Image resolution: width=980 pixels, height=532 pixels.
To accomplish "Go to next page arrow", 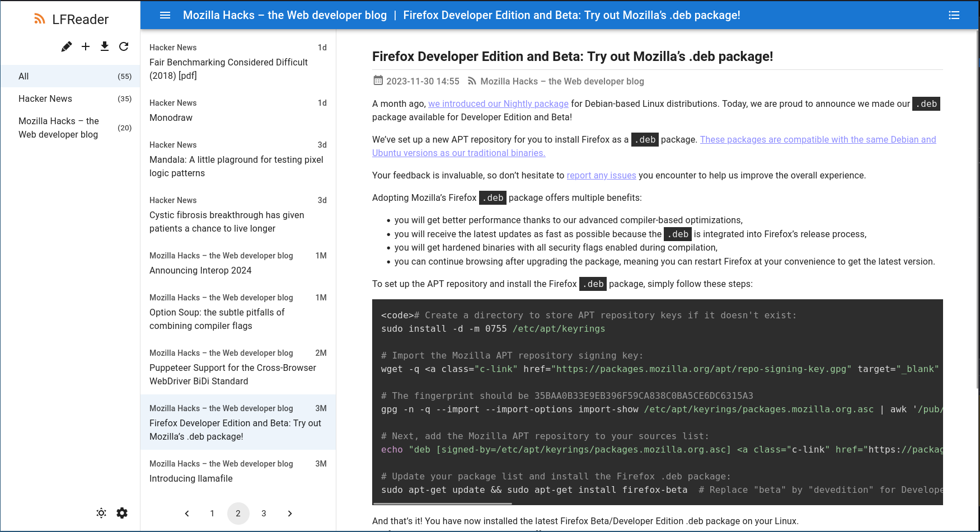I will coord(290,514).
